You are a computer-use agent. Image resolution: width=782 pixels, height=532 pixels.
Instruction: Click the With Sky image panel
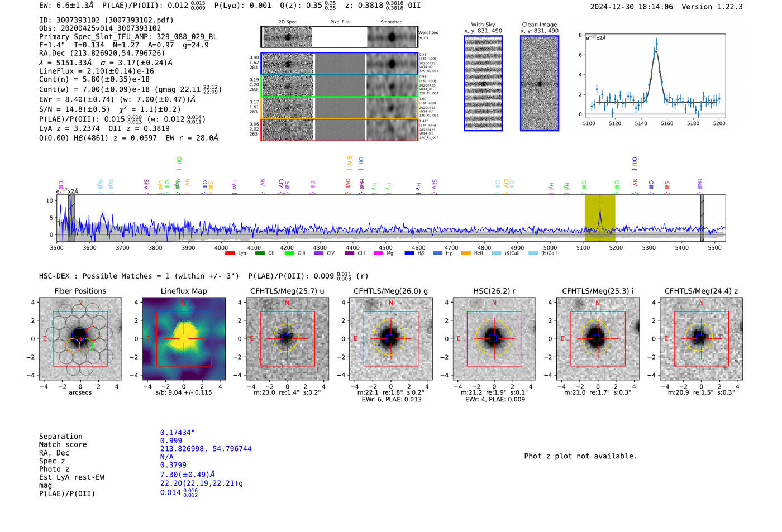click(483, 83)
